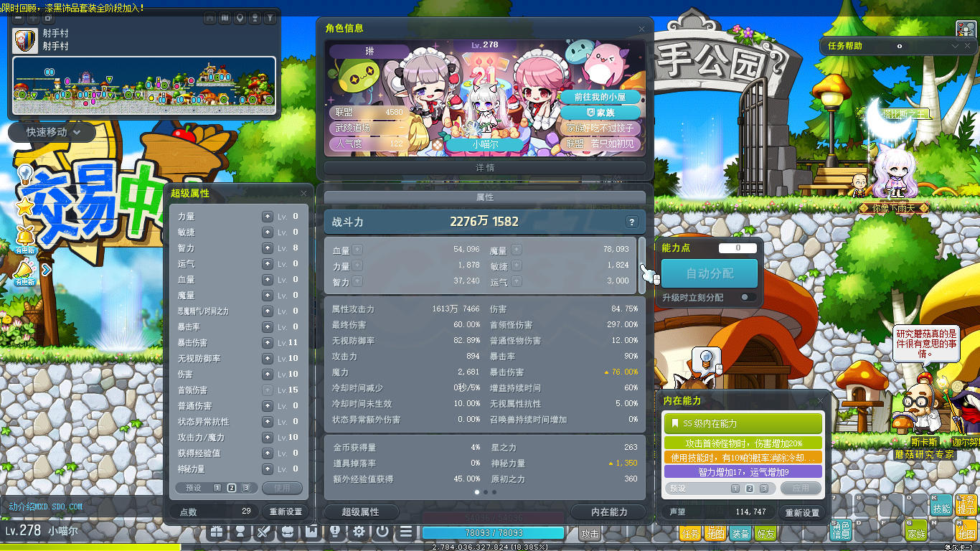Open the 家族 shortcut in the bottom bar
The height and width of the screenshot is (551, 980).
click(916, 530)
